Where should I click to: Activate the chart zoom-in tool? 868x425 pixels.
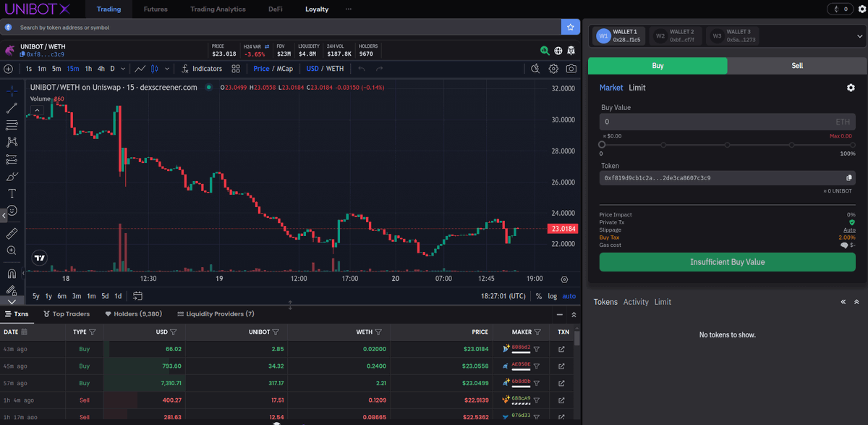[12, 251]
